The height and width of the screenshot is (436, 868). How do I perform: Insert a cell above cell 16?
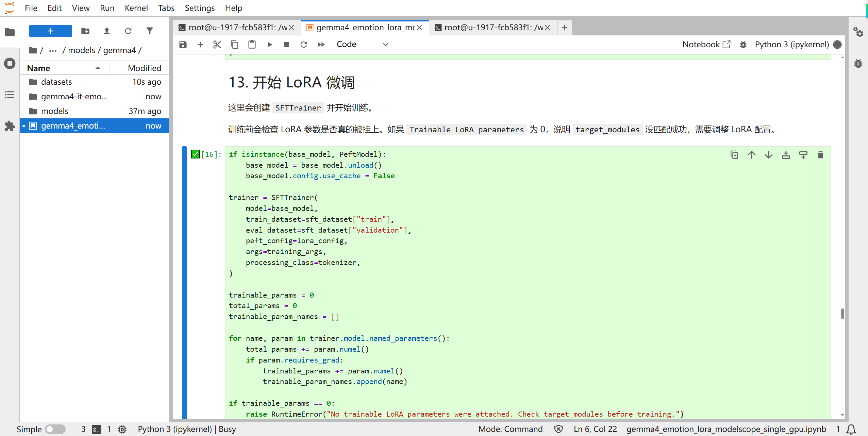786,155
